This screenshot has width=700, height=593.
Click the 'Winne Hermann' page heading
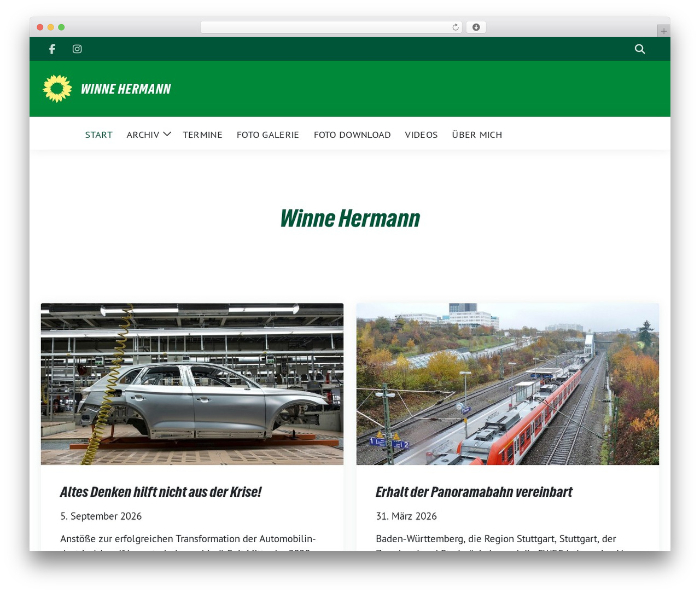(x=350, y=218)
